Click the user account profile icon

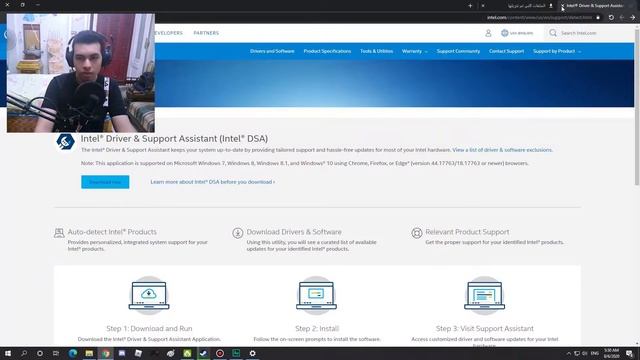(488, 33)
